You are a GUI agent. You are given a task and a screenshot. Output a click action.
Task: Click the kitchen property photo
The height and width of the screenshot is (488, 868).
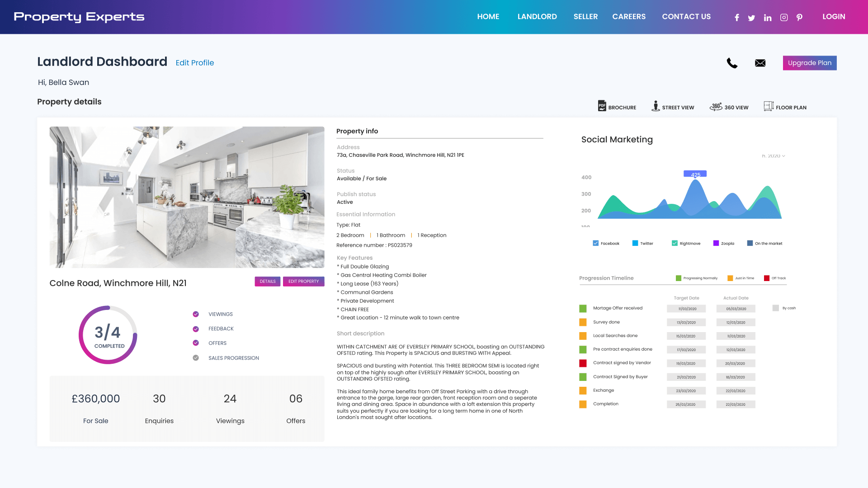click(187, 197)
